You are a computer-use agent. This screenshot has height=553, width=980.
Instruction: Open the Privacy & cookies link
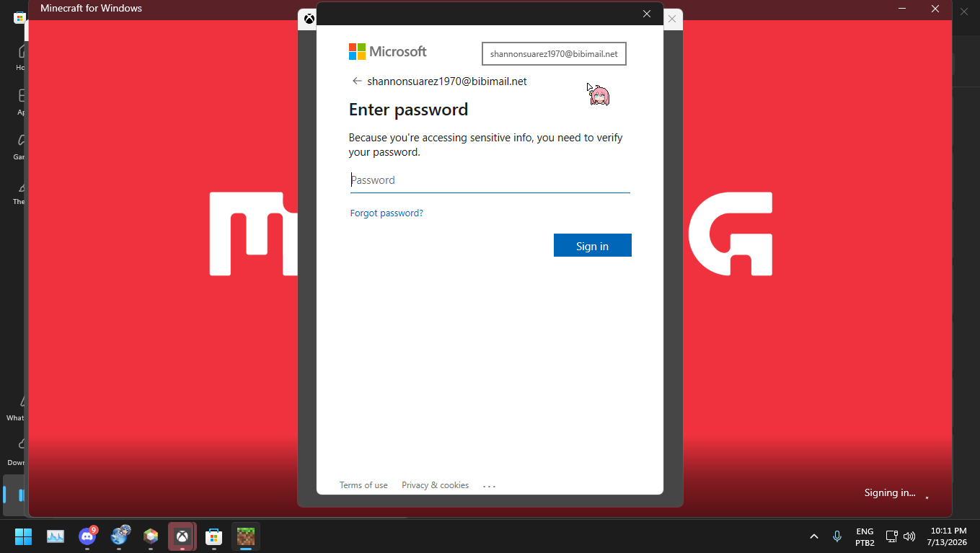pos(436,485)
